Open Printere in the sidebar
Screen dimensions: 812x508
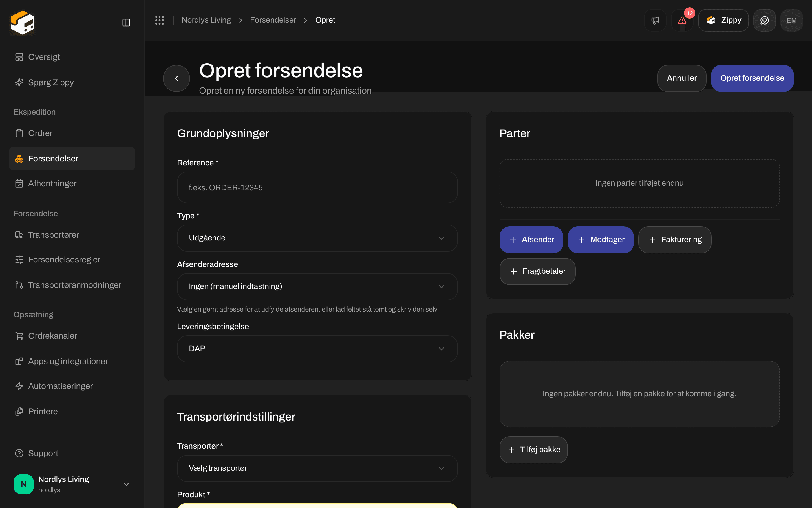[72, 411]
